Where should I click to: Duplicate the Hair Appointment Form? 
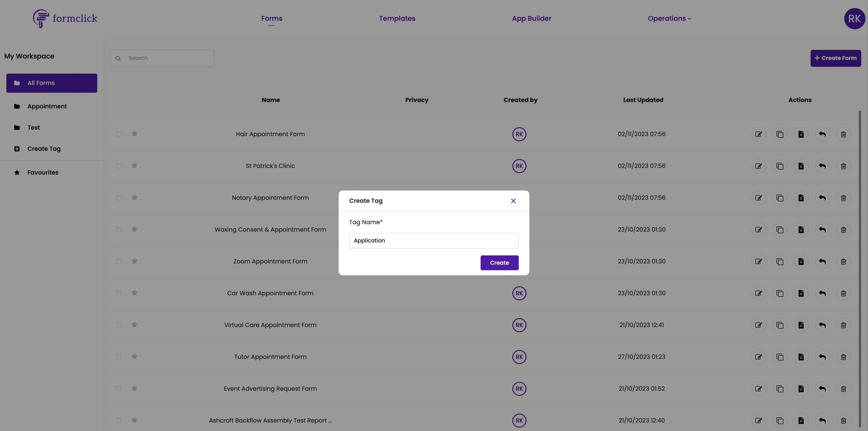click(x=780, y=134)
